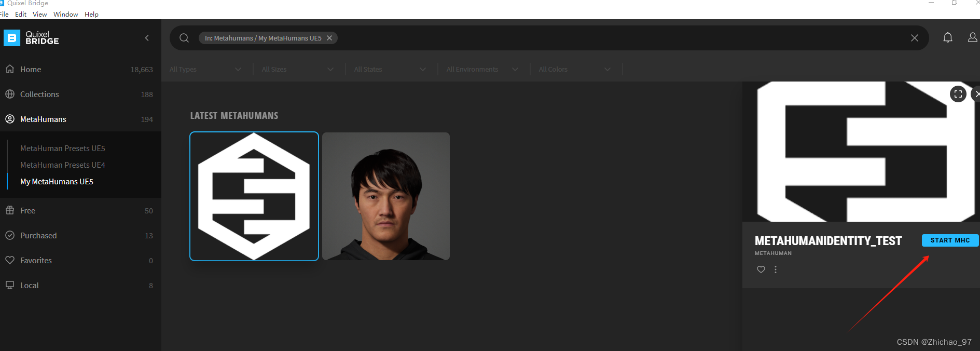Click the Collections globe icon
The width and height of the screenshot is (980, 351).
point(10,94)
